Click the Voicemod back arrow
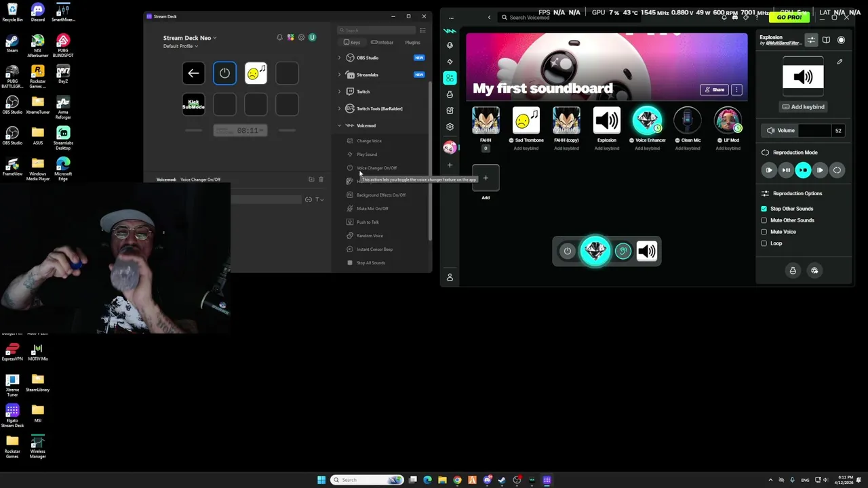 click(x=489, y=18)
